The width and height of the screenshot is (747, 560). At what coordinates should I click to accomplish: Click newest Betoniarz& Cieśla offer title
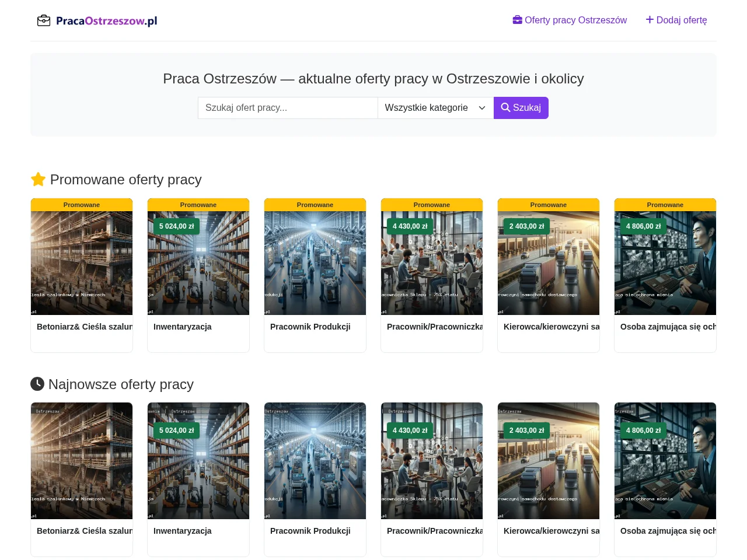tap(85, 531)
